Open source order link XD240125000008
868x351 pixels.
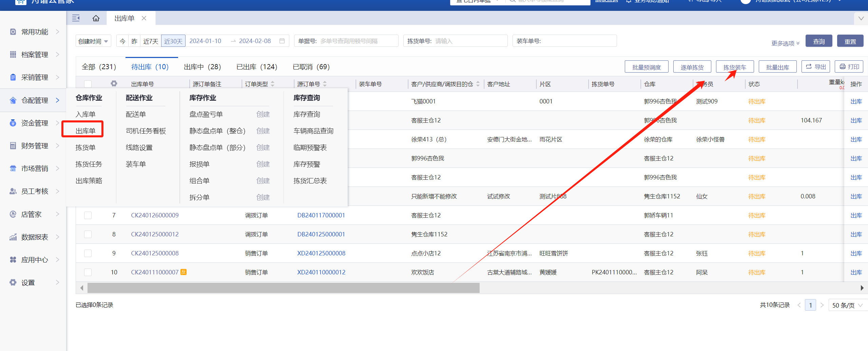(x=321, y=253)
